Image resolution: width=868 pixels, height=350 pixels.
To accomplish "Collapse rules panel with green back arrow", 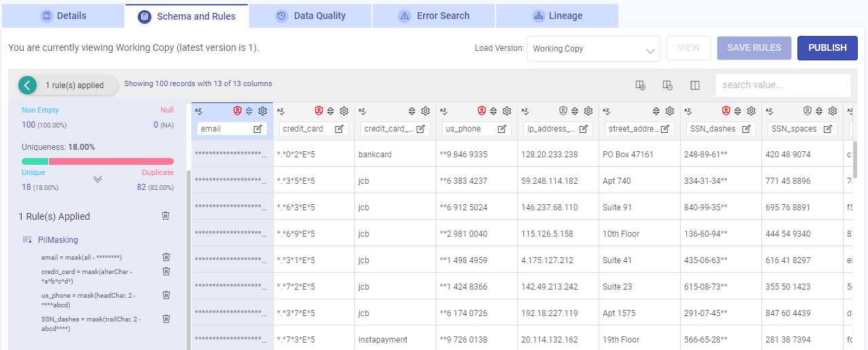I will (27, 85).
